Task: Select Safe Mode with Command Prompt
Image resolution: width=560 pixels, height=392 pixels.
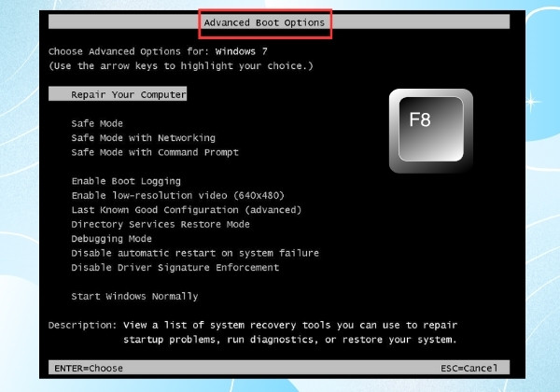Action: coord(155,152)
